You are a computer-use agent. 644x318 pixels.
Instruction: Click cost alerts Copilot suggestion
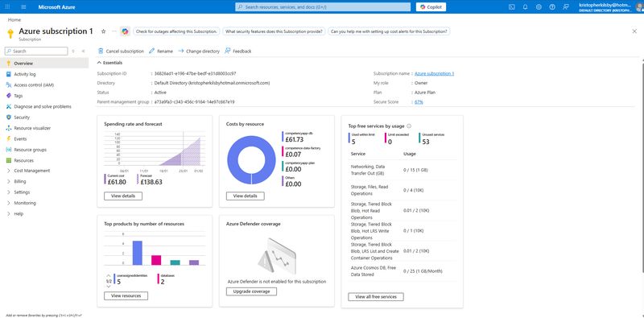click(389, 31)
